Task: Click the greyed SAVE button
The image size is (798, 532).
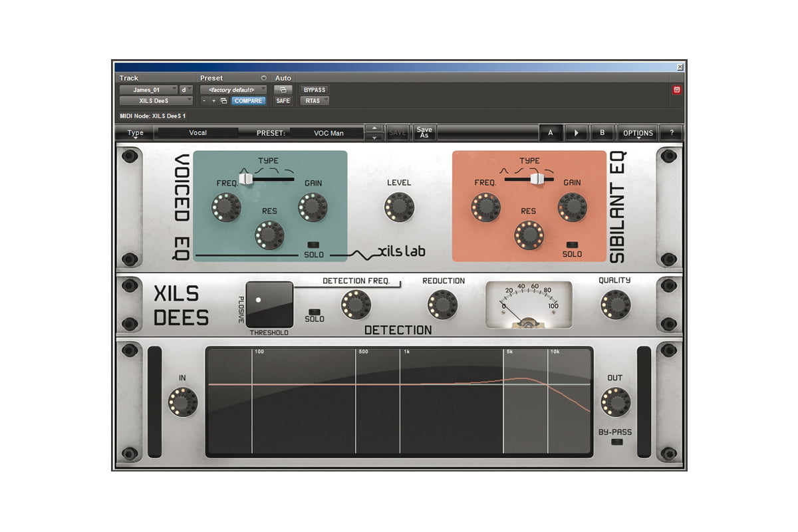Action: (397, 133)
